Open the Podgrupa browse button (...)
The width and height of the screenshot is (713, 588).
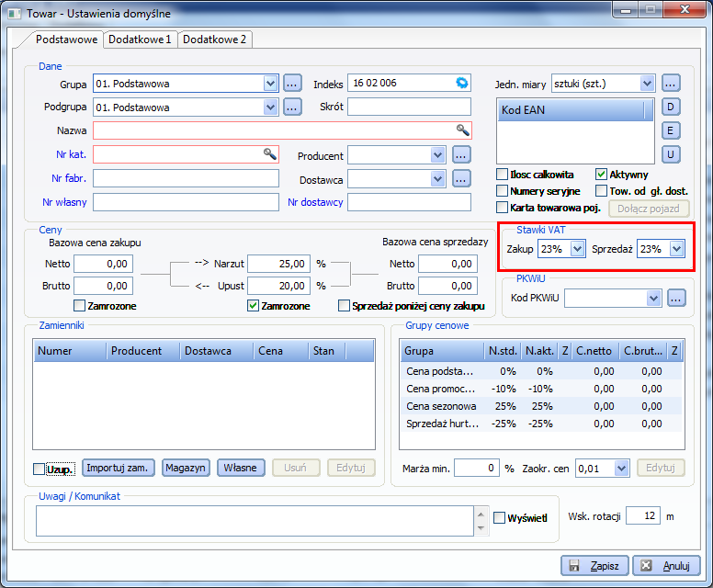click(292, 107)
